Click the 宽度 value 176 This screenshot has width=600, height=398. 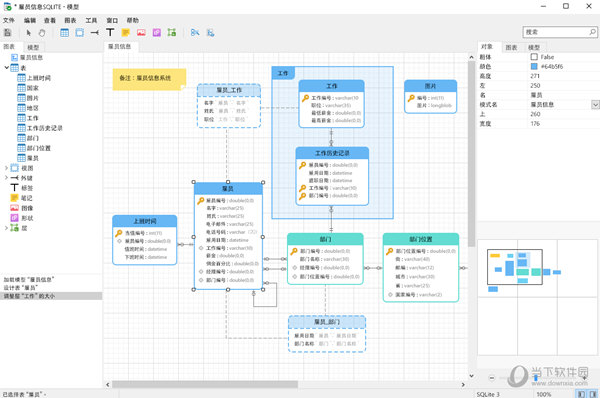coord(535,124)
